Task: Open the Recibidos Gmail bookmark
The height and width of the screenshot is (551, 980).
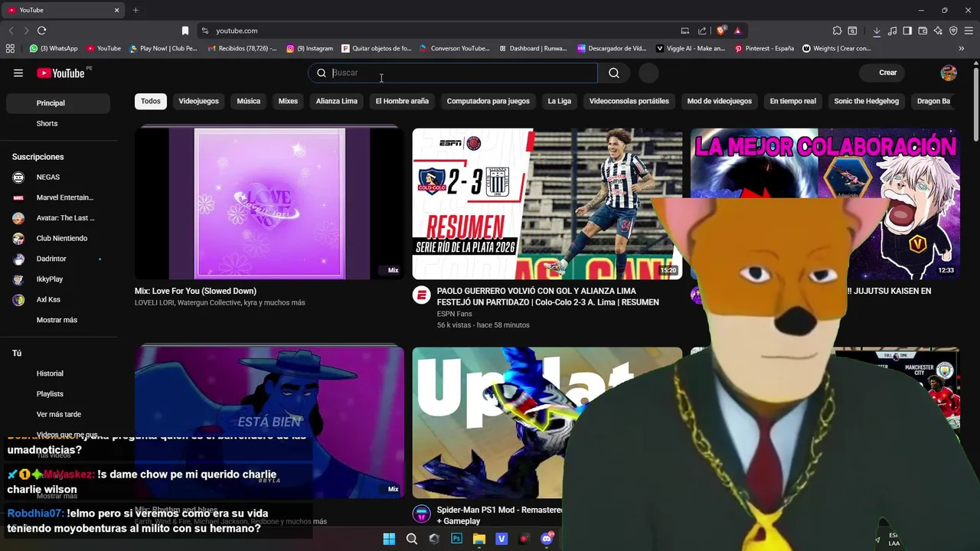Action: tap(242, 48)
